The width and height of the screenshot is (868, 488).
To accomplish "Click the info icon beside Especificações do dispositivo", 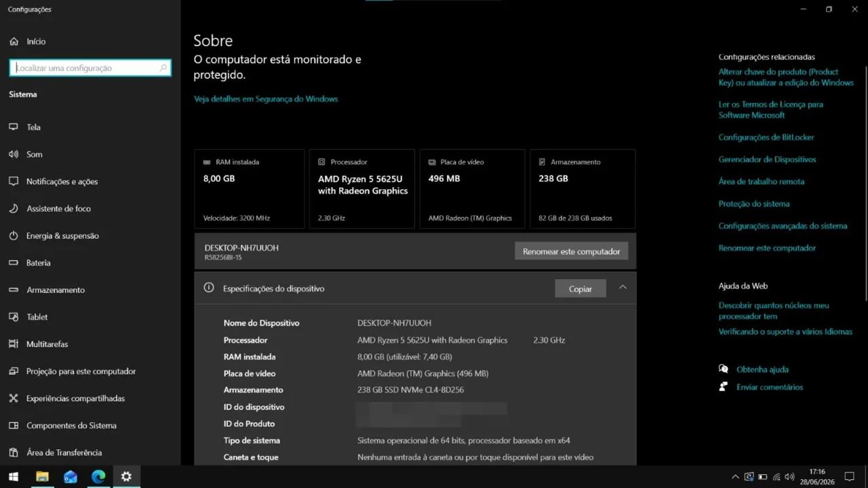I will click(209, 288).
